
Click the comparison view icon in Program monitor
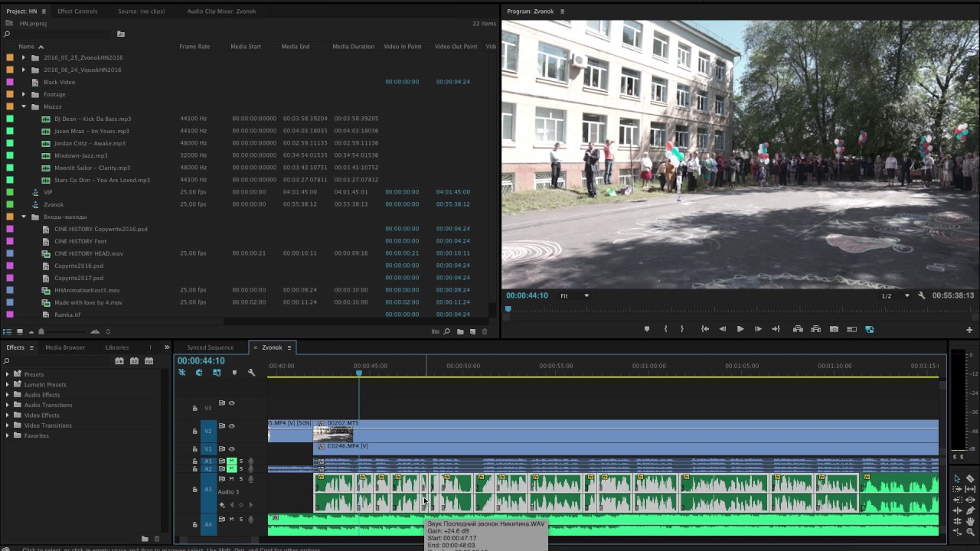(851, 329)
